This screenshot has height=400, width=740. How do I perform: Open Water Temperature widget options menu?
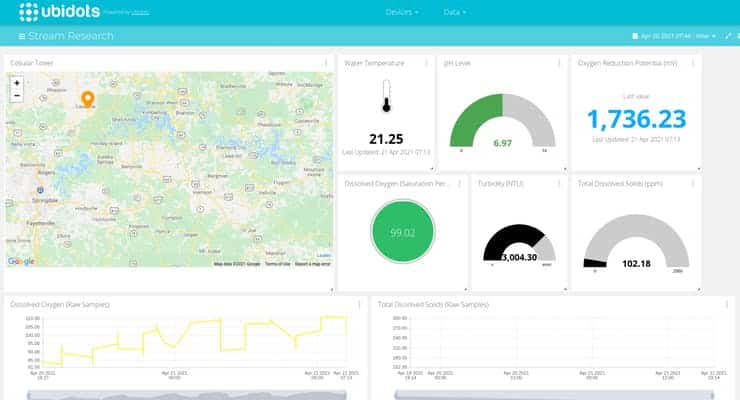click(x=428, y=63)
